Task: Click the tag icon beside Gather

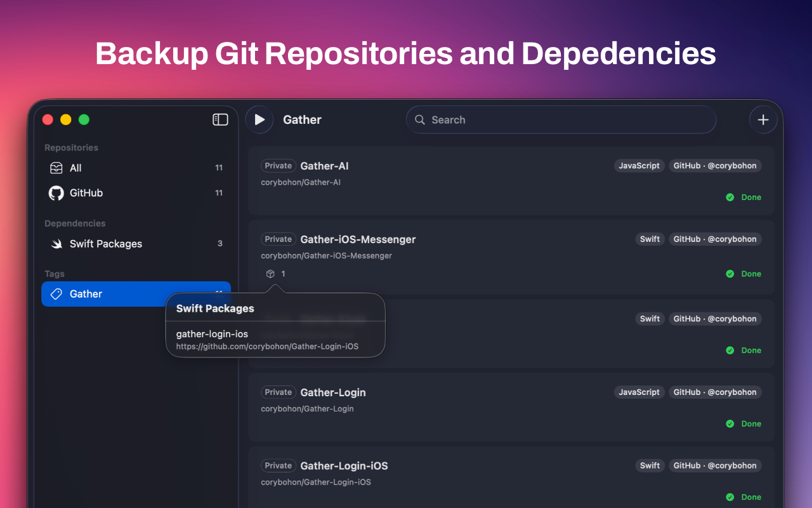Action: pos(56,294)
